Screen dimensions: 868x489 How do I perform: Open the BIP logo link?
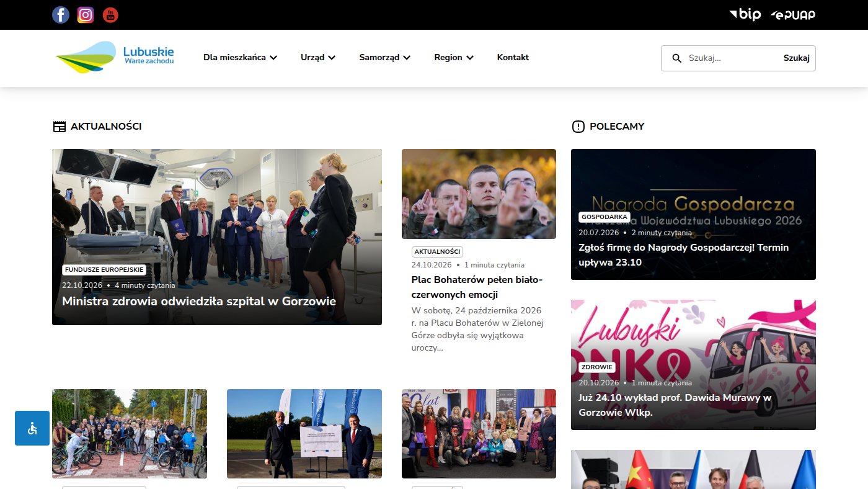tap(745, 14)
